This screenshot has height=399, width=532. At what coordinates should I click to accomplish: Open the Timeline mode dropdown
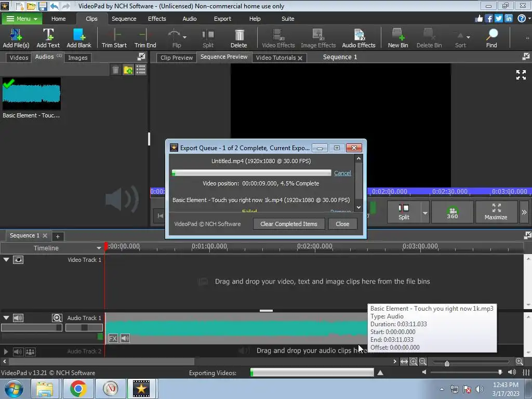pos(99,248)
